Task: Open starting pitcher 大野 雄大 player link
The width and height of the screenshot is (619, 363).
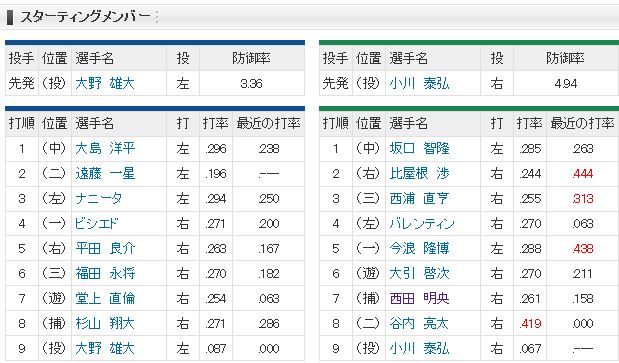Action: pyautogui.click(x=105, y=83)
